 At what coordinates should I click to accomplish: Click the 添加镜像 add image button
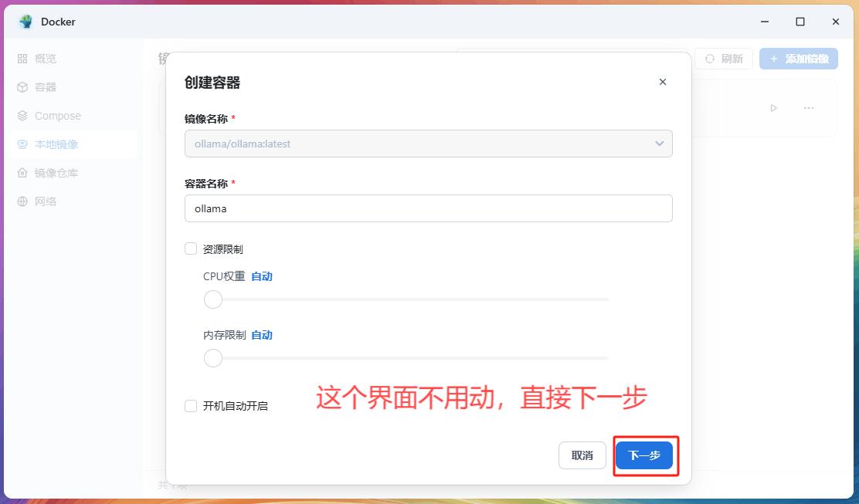[x=798, y=59]
